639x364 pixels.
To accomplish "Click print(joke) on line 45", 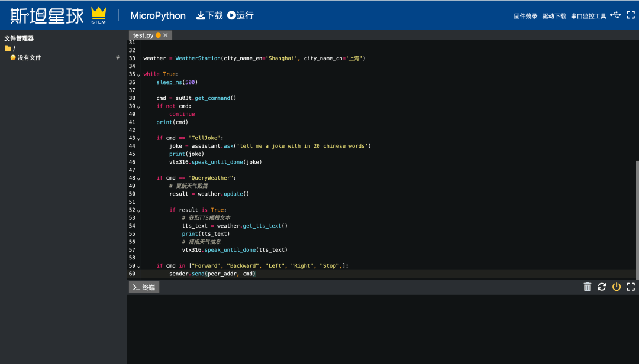I will coord(186,154).
